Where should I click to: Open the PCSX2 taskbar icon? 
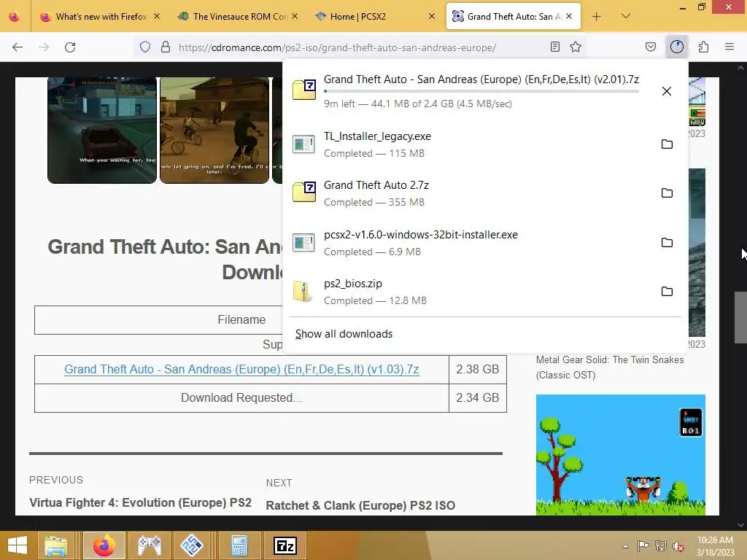click(x=192, y=545)
